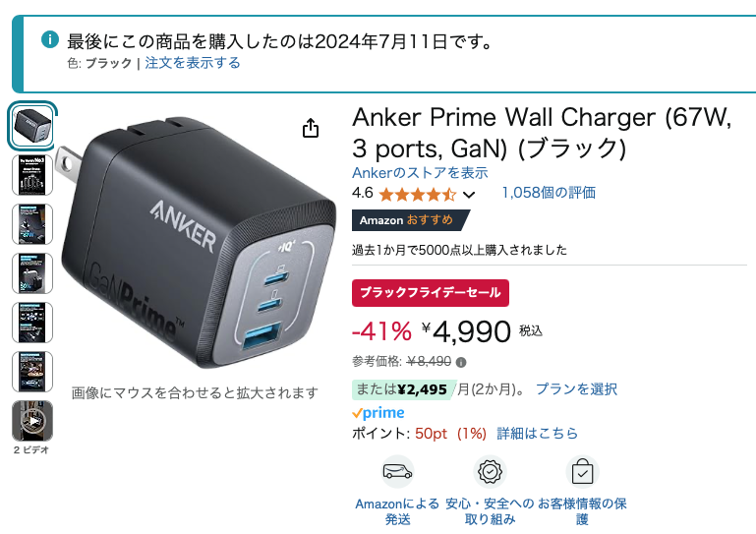Open the 1,058個の評価 reviews link
The height and width of the screenshot is (534, 756).
coord(549,193)
